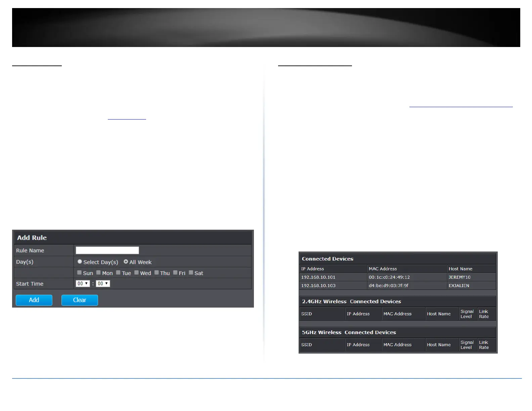Click the 'Day(s)' label
Image resolution: width=532 pixels, height=411 pixels.
pyautogui.click(x=25, y=262)
